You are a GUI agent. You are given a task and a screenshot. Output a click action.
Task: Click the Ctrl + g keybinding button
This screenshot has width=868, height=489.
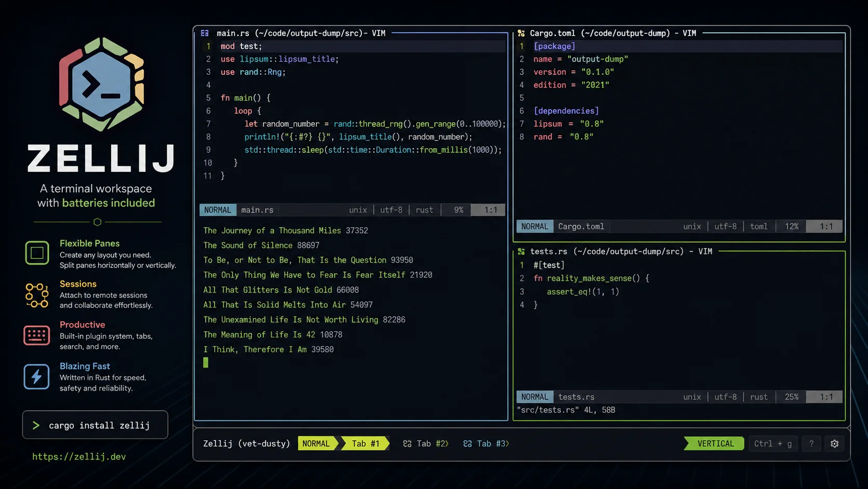(x=773, y=444)
